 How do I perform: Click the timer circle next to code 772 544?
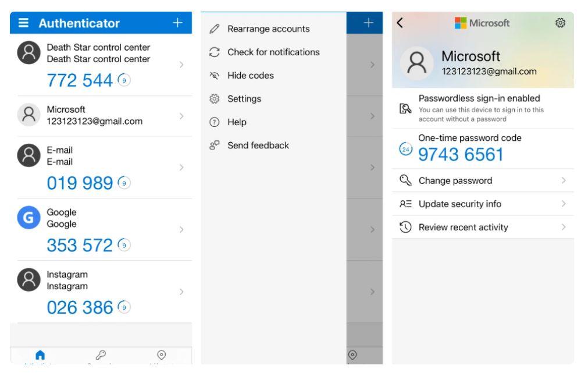[124, 80]
